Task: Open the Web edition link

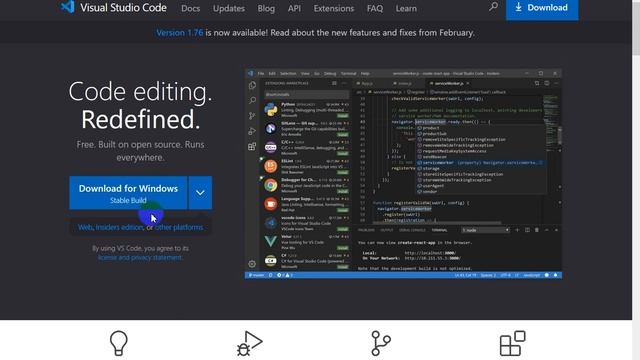Action: tap(85, 227)
